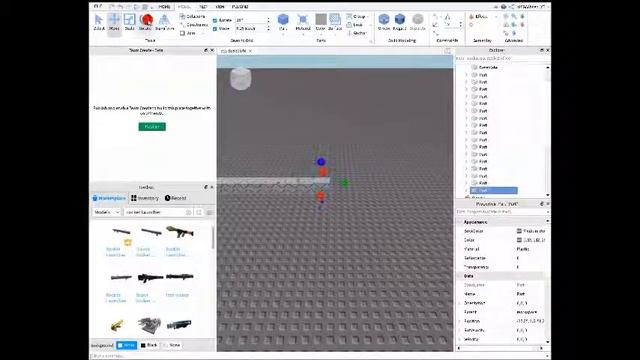Image resolution: width=640 pixels, height=360 pixels.
Task: Switch to the MODEL ribbon tab
Action: point(184,7)
